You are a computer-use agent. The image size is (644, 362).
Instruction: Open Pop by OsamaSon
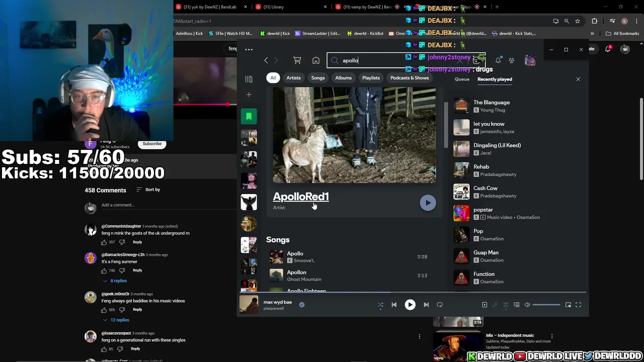(x=518, y=235)
